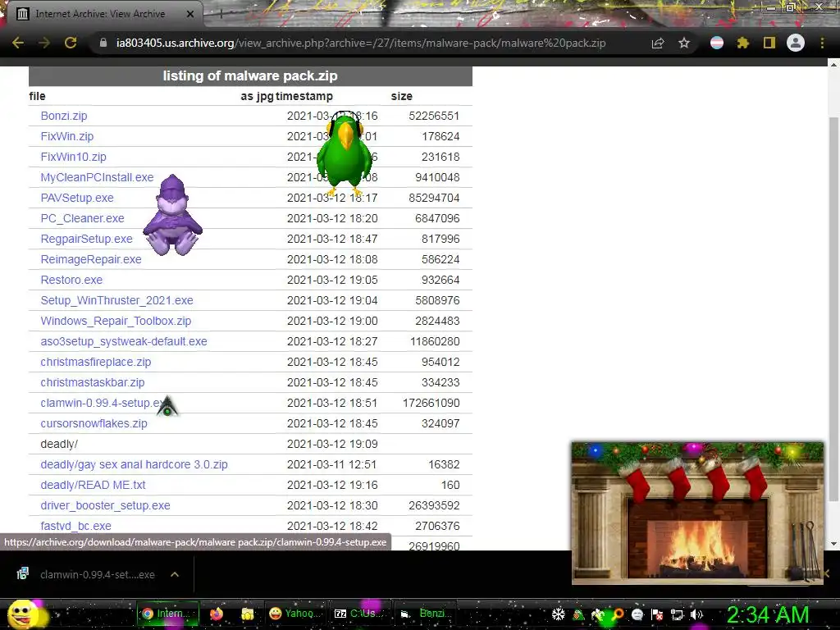Click the size value 172661090
Screen dimensions: 840x630
point(431,403)
